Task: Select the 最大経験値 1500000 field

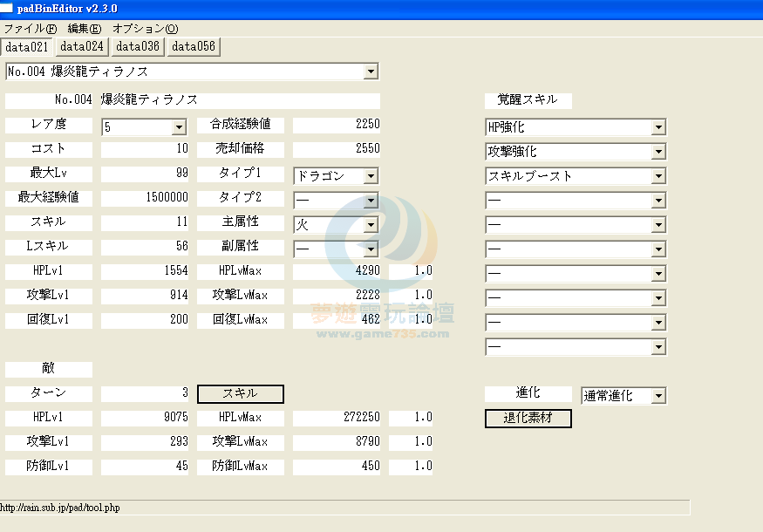Action: coord(145,198)
